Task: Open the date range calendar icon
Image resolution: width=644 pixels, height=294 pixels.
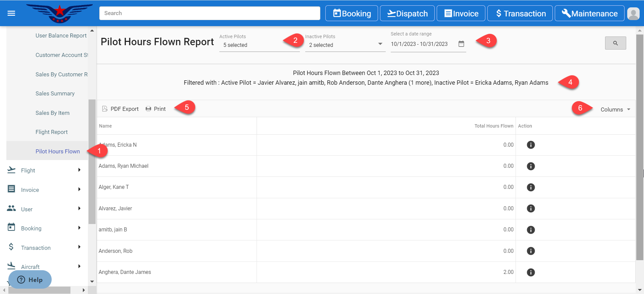Action: (x=461, y=44)
